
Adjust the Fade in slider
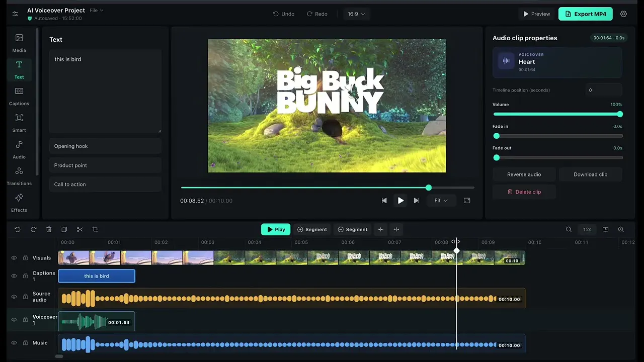point(557,136)
